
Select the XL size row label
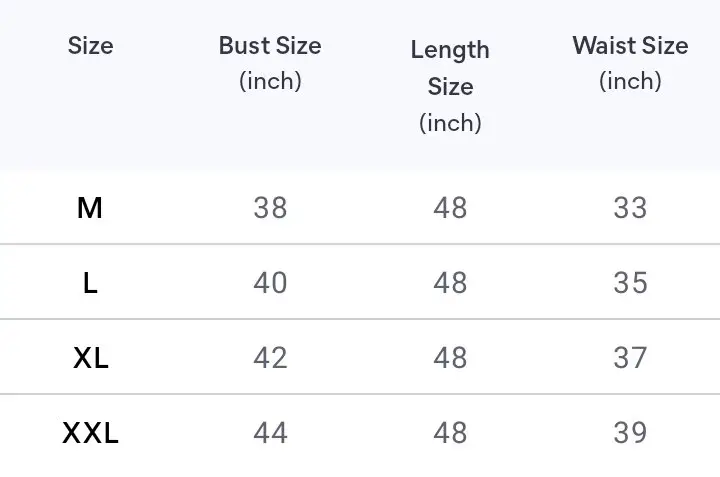90,358
